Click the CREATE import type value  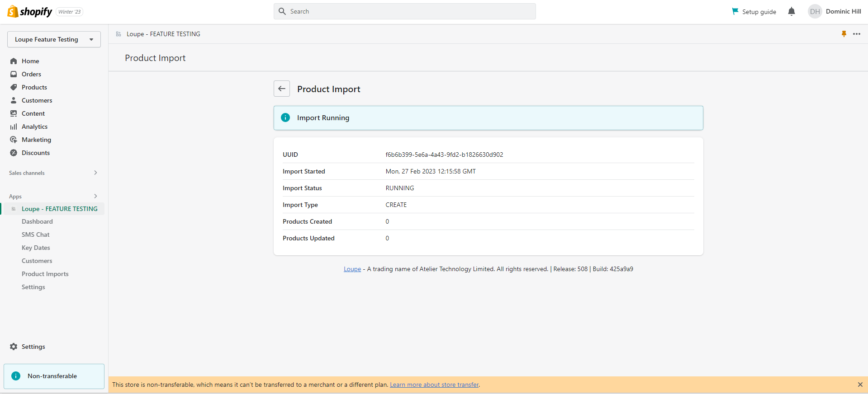pos(396,205)
